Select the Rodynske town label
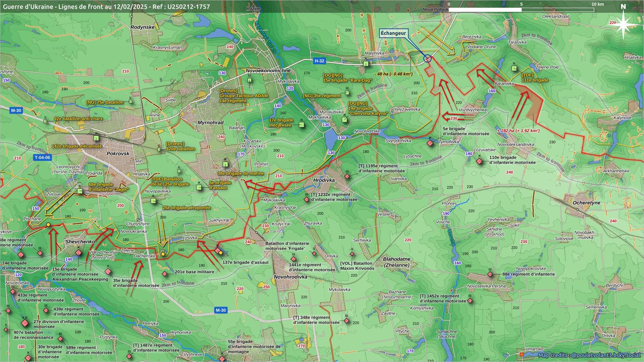 pos(143,27)
